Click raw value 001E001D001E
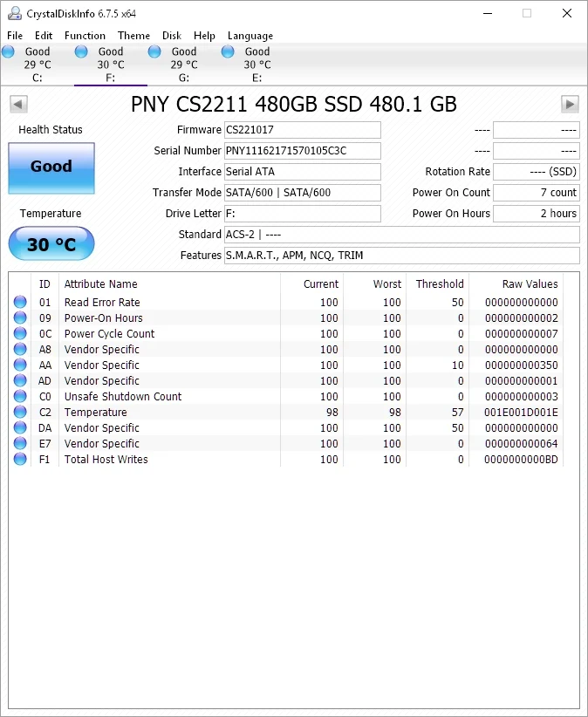Viewport: 588px width, 717px height. point(521,412)
